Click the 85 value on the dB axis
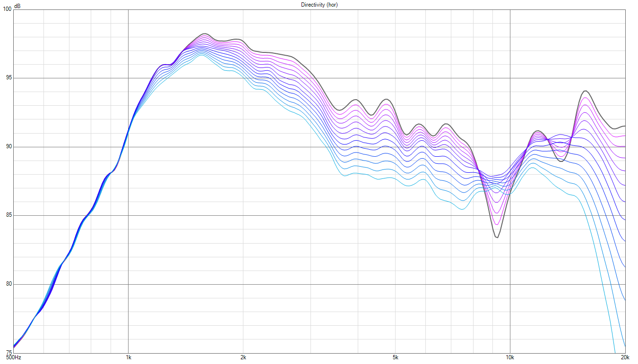Screen dimensions: 638x364 click(x=9, y=216)
